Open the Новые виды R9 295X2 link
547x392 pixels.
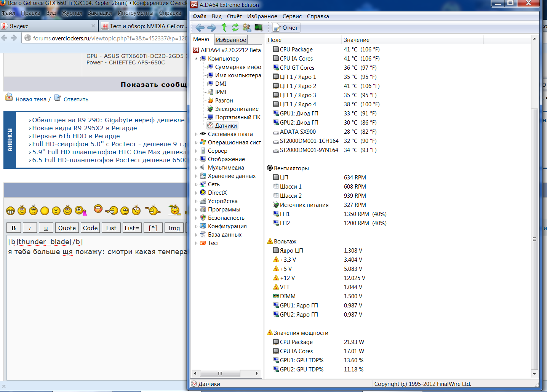[85, 128]
